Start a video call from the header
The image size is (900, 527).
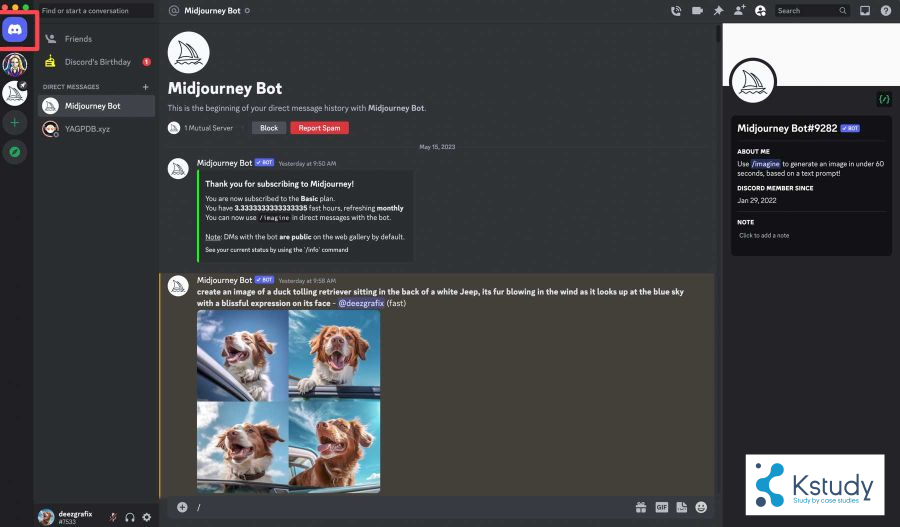pyautogui.click(x=697, y=11)
